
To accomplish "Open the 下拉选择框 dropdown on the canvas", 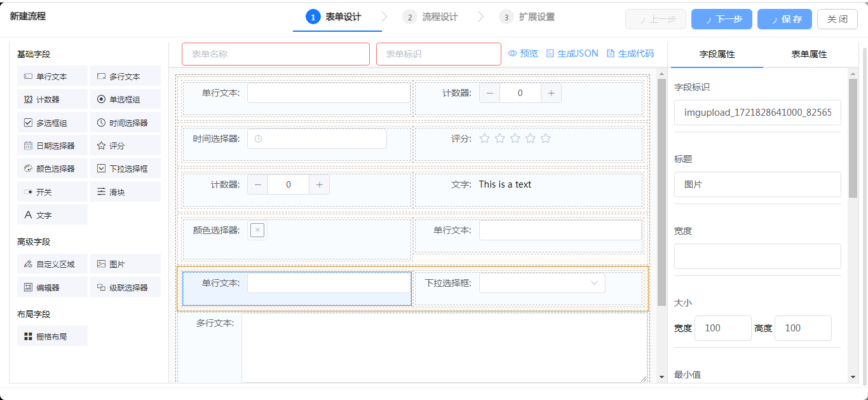I will click(542, 283).
